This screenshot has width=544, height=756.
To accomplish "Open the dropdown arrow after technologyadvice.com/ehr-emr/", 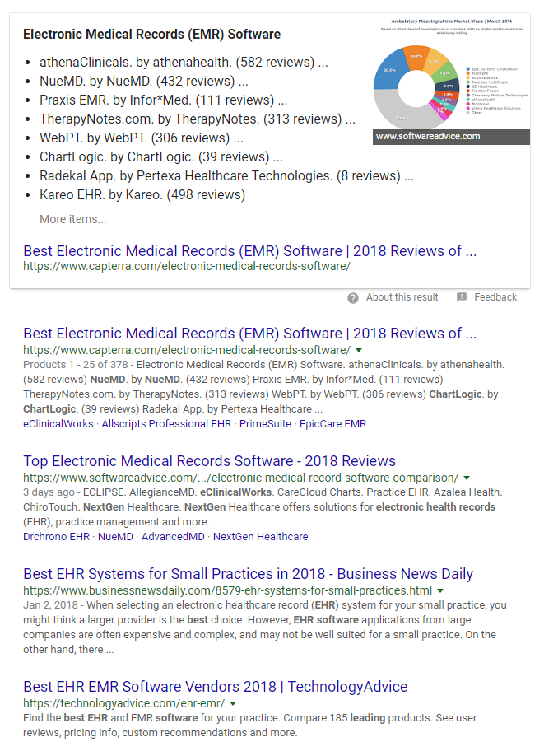I will coord(234,703).
